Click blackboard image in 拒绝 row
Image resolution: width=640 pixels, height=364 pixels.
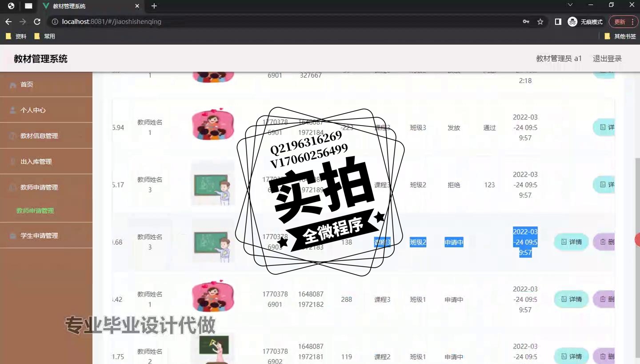(x=213, y=185)
